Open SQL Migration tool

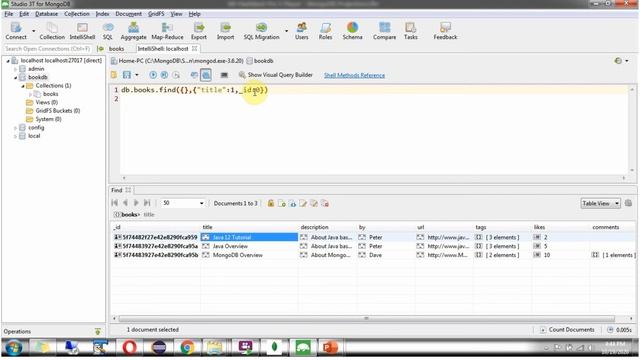tap(261, 31)
